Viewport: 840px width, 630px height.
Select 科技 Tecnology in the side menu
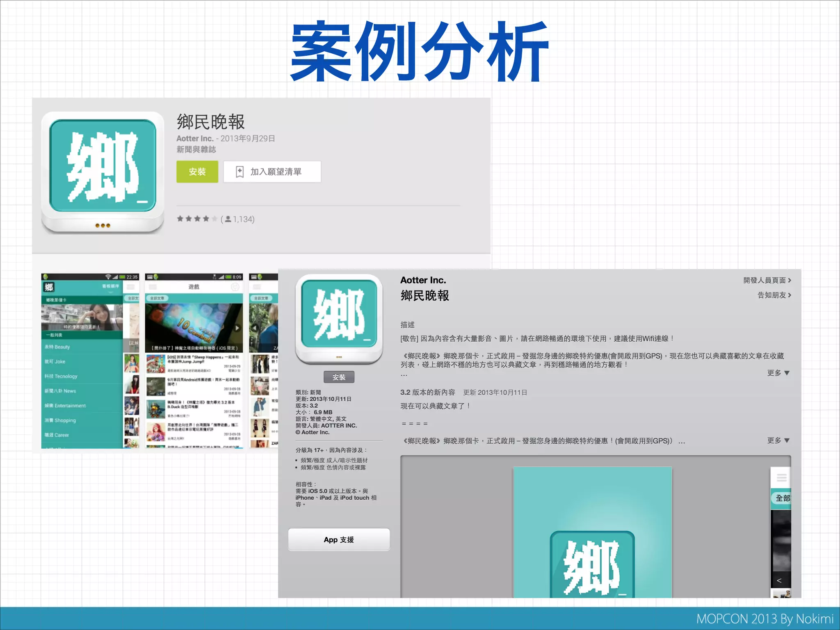[82, 377]
